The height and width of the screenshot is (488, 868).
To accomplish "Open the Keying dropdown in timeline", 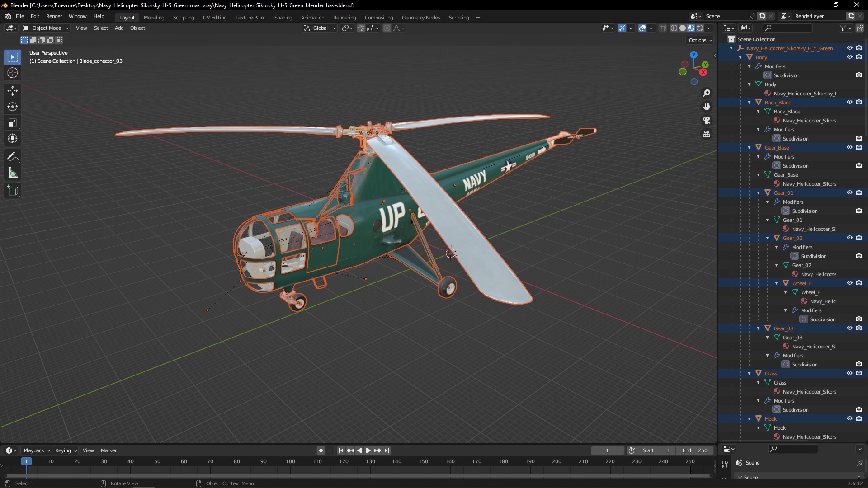I will pos(66,450).
